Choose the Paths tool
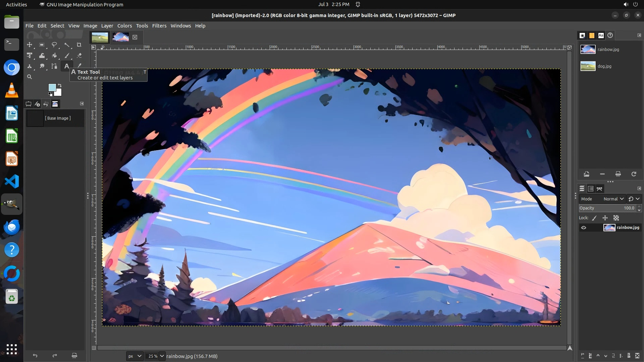644x362 pixels. (54, 66)
